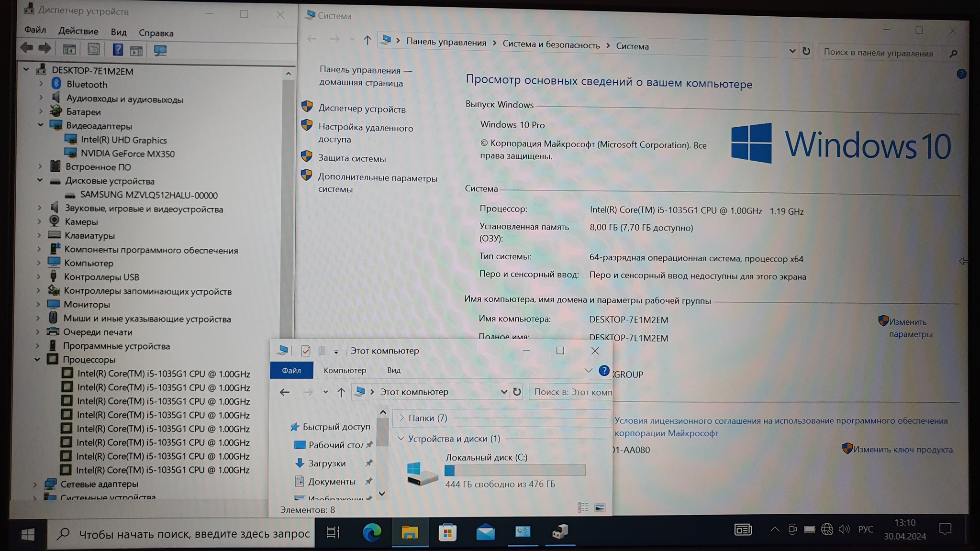Image resolution: width=980 pixels, height=551 pixels.
Task: Open Microsoft Store from the taskbar
Action: click(447, 532)
